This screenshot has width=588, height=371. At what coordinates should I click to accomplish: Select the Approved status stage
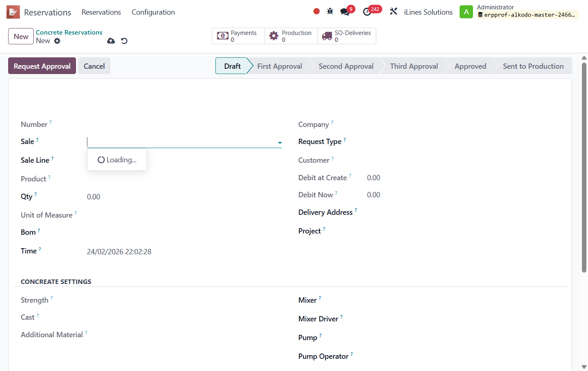coord(471,66)
